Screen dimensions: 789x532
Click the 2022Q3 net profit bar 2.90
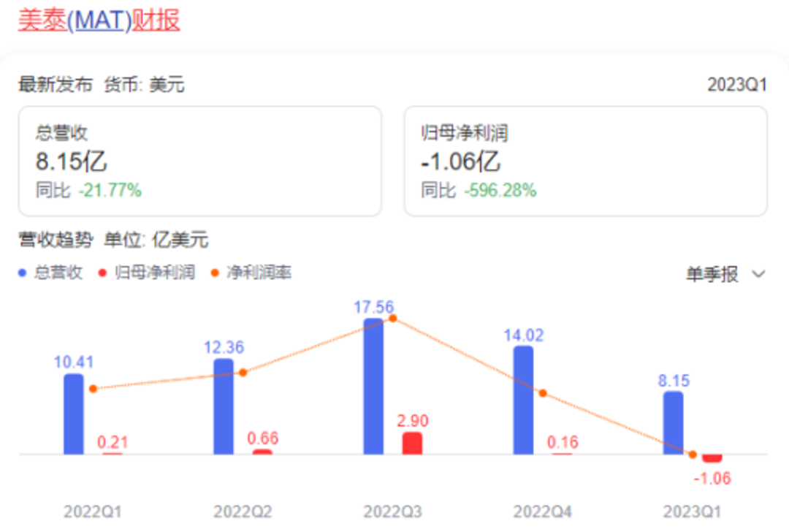coord(412,443)
